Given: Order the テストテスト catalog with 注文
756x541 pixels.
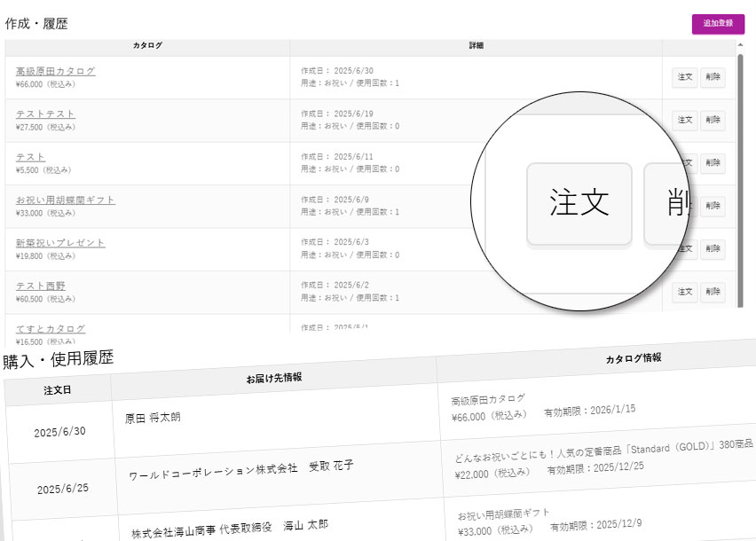Looking at the screenshot, I should [684, 120].
